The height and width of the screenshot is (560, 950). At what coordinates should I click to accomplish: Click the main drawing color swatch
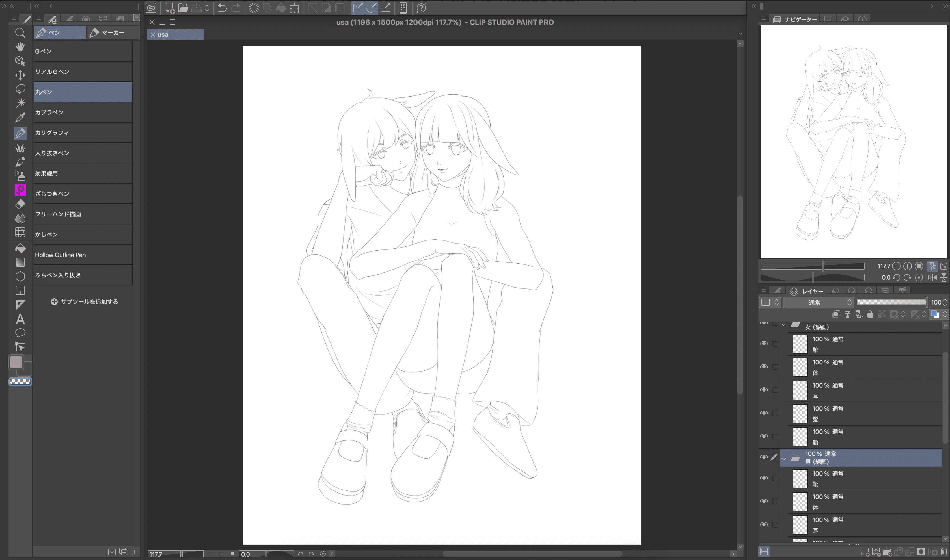[16, 362]
